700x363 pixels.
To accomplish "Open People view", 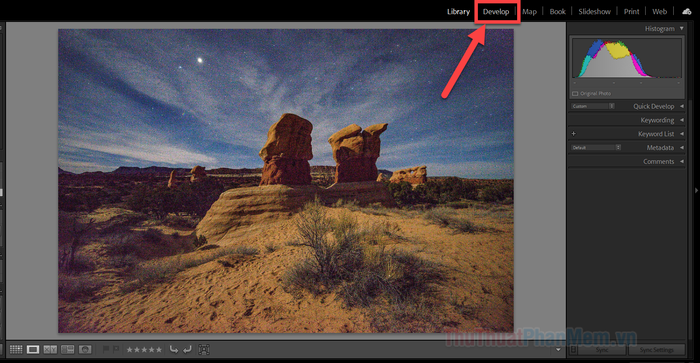I will pyautogui.click(x=85, y=349).
